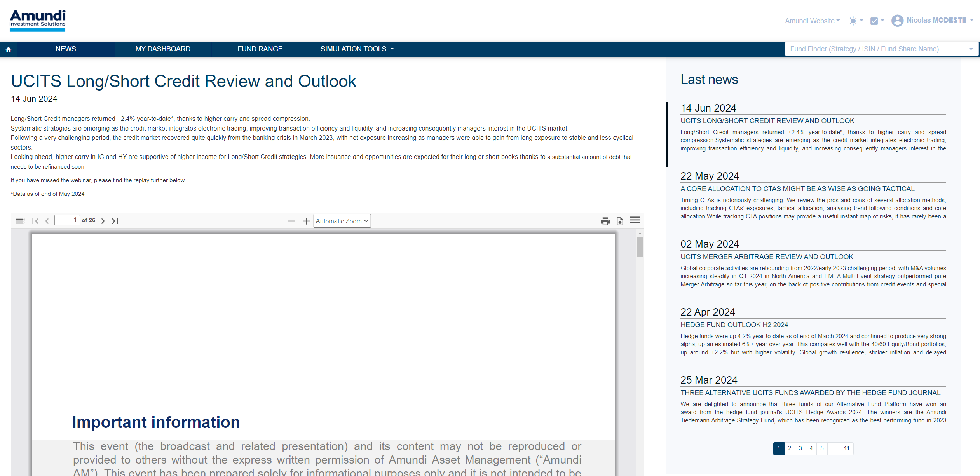The height and width of the screenshot is (476, 980).
Task: Jump to the last PDF page
Action: click(x=115, y=221)
